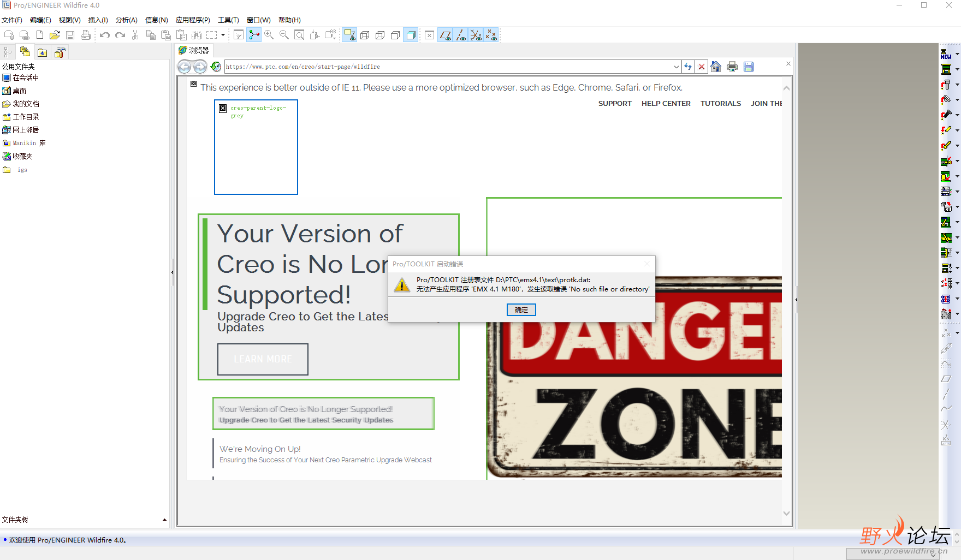Click the LEARN MORE button

click(x=263, y=359)
